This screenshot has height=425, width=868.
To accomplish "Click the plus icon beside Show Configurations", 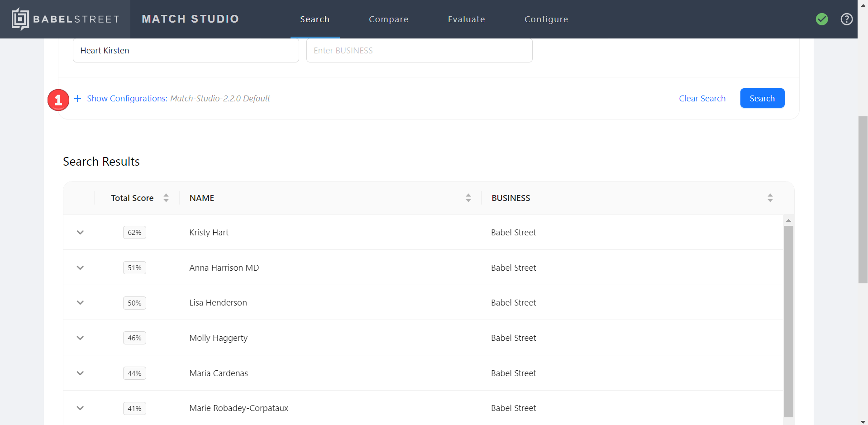I will click(78, 98).
